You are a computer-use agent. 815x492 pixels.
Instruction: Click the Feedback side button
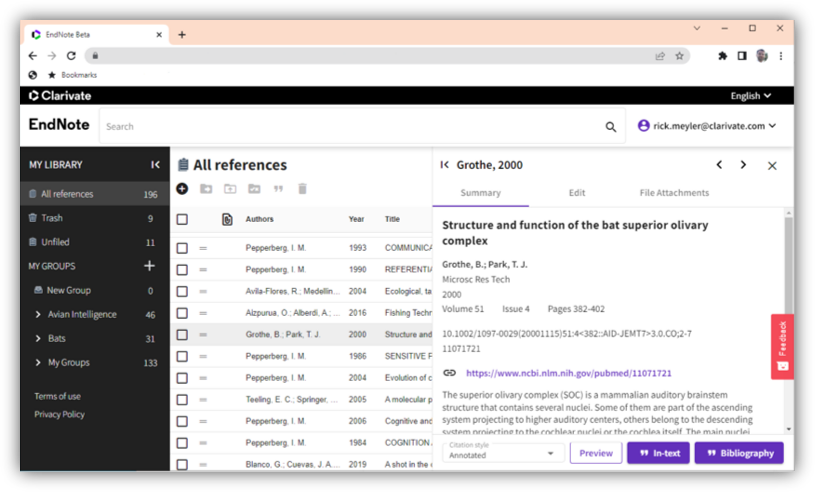click(782, 346)
